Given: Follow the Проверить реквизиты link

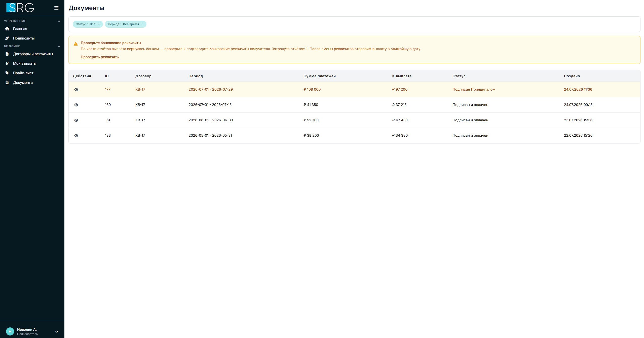Looking at the screenshot, I should pos(100,57).
